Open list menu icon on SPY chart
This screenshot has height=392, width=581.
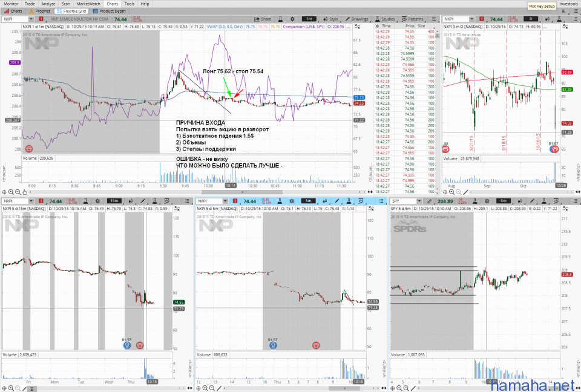576,201
